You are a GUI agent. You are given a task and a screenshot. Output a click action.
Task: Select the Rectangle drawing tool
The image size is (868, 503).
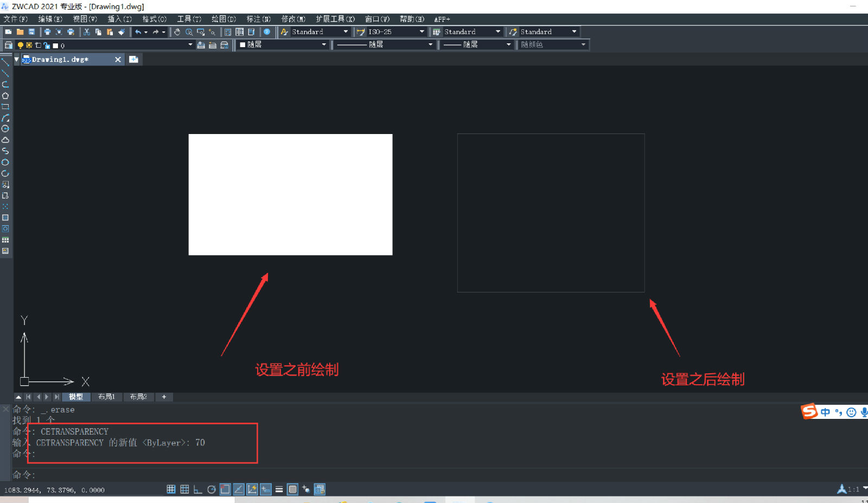coord(6,106)
